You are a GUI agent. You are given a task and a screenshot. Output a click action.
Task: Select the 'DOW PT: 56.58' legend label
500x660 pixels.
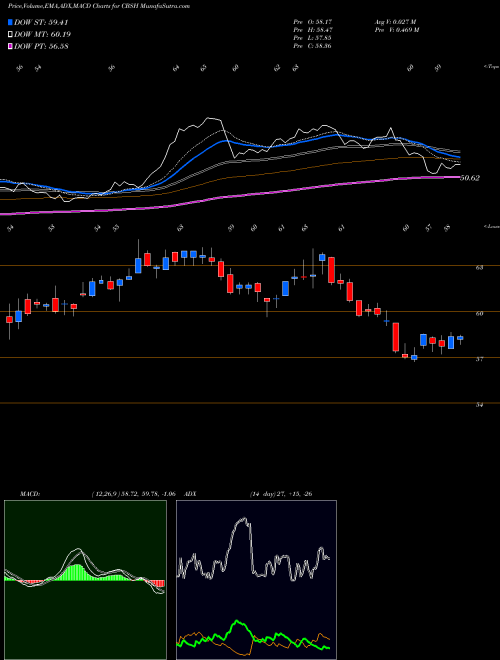[41, 46]
